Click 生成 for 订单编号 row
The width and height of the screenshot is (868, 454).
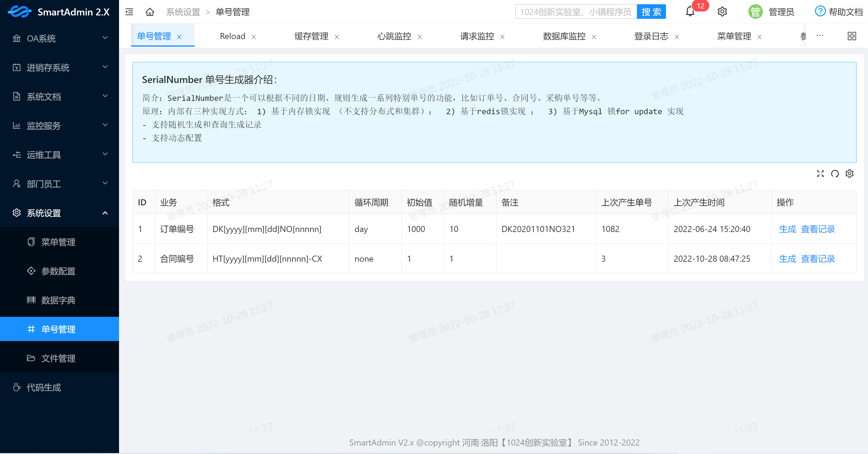tap(787, 229)
